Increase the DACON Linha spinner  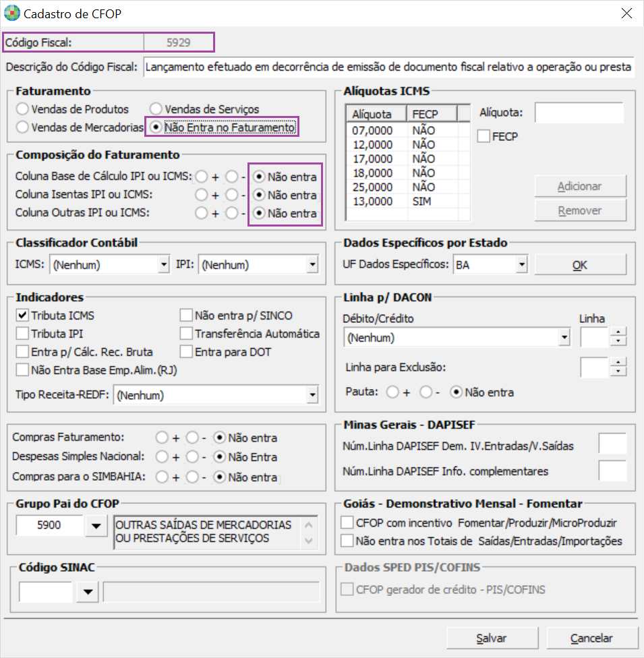click(x=618, y=333)
